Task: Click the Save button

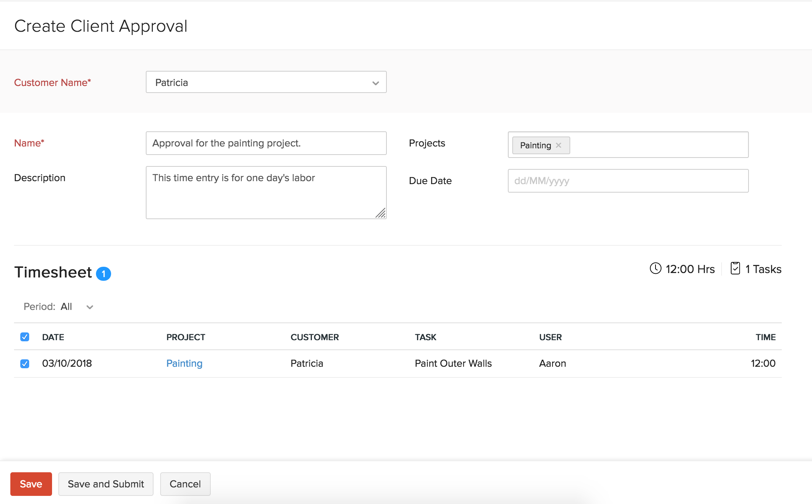Action: (x=31, y=484)
